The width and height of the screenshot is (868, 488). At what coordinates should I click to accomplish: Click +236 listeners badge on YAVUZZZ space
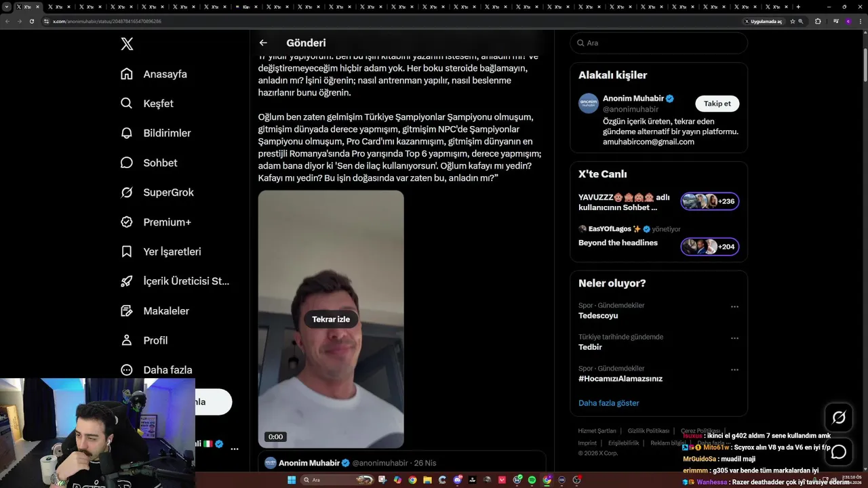[x=710, y=201]
